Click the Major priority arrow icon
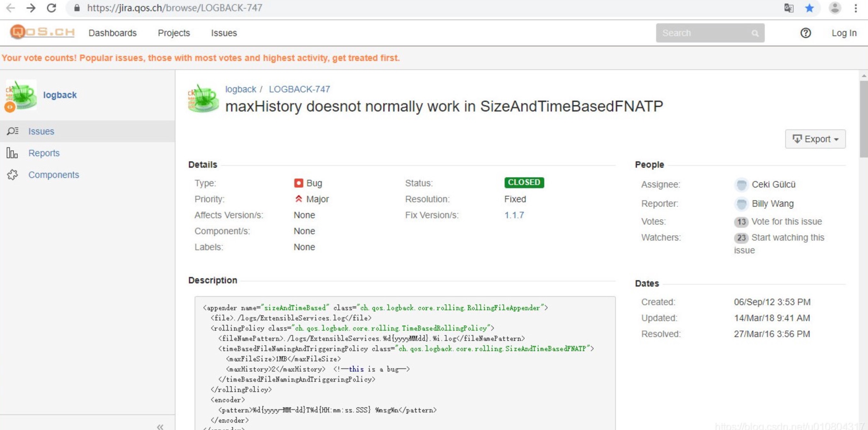This screenshot has width=868, height=430. [x=298, y=199]
